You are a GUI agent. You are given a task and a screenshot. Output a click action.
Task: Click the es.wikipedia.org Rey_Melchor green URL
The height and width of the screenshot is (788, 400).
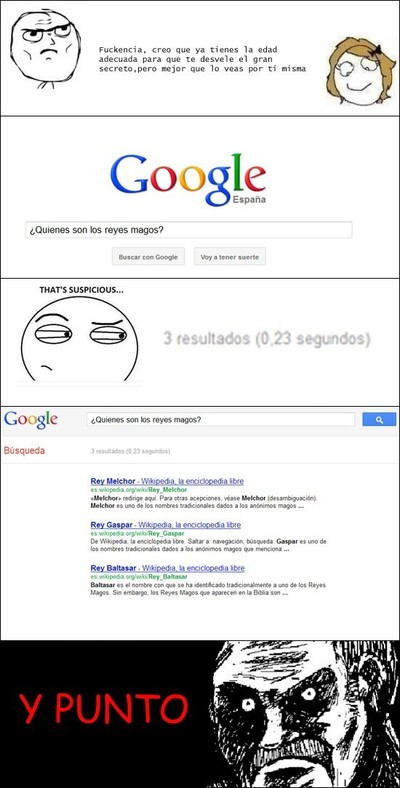click(139, 489)
